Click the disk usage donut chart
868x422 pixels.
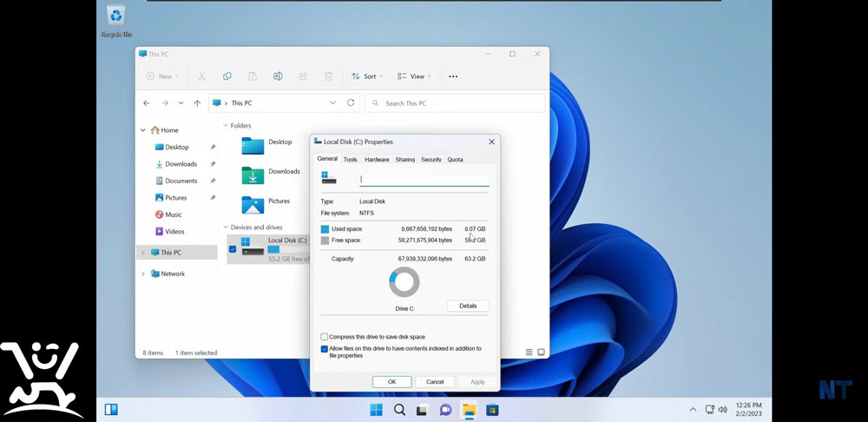(x=404, y=282)
